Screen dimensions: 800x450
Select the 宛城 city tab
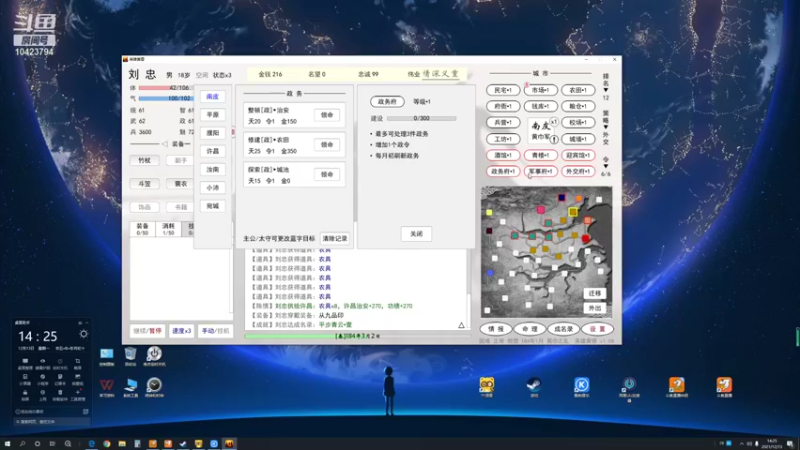click(213, 206)
